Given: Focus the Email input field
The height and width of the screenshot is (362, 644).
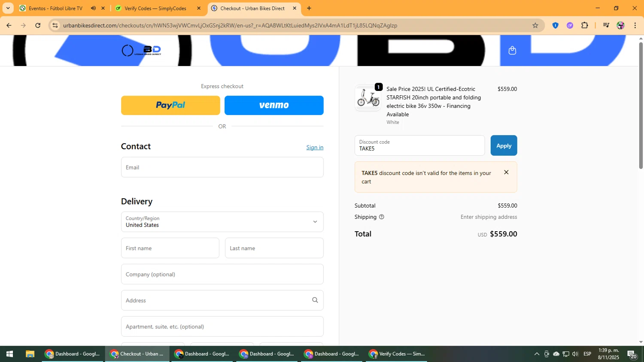Looking at the screenshot, I should tap(222, 167).
